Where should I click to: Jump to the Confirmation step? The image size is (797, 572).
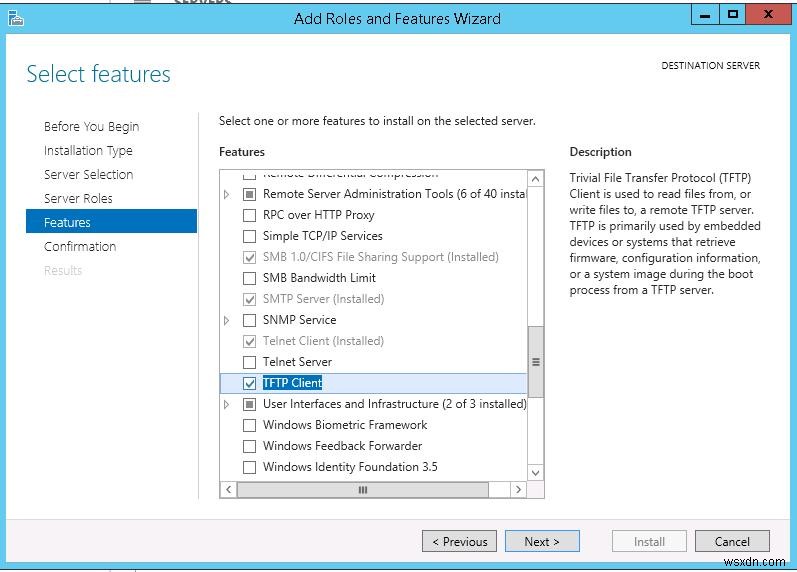click(x=80, y=246)
